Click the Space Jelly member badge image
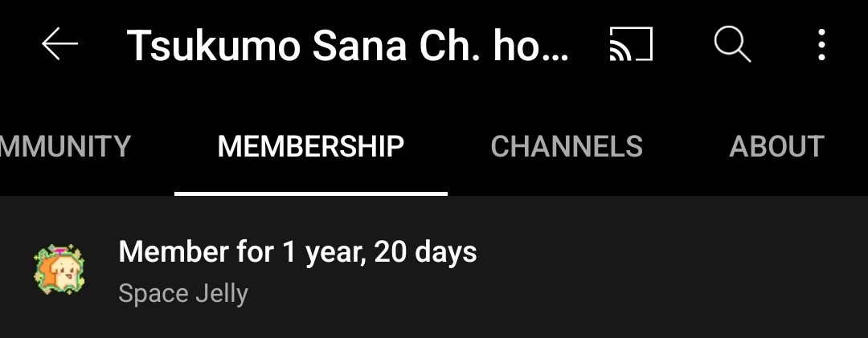This screenshot has height=338, width=868. [x=59, y=270]
